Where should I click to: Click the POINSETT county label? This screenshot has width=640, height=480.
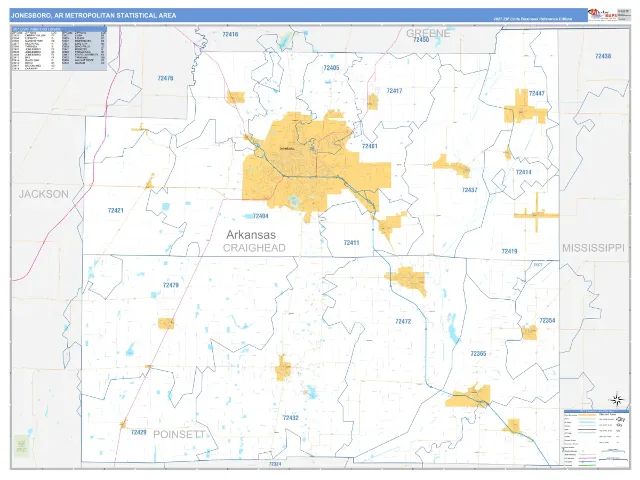(x=179, y=434)
